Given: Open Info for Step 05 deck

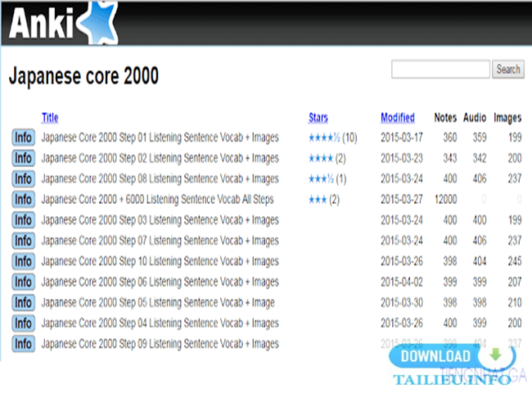Looking at the screenshot, I should 23,302.
